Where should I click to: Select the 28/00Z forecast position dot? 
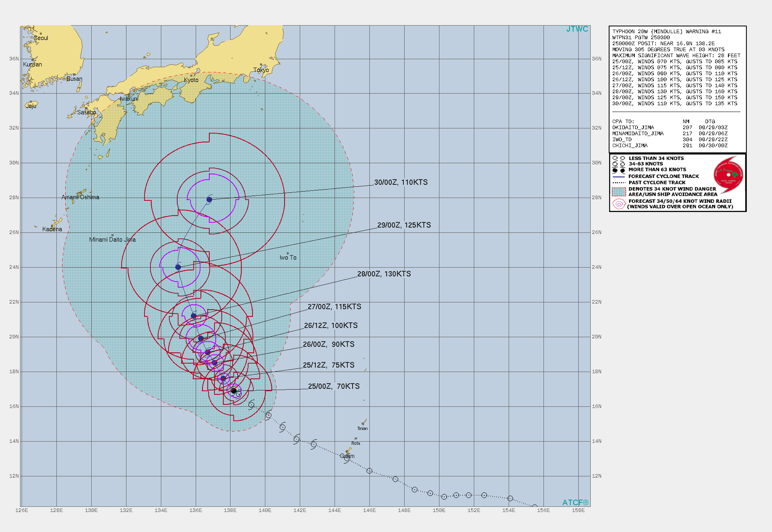(194, 316)
